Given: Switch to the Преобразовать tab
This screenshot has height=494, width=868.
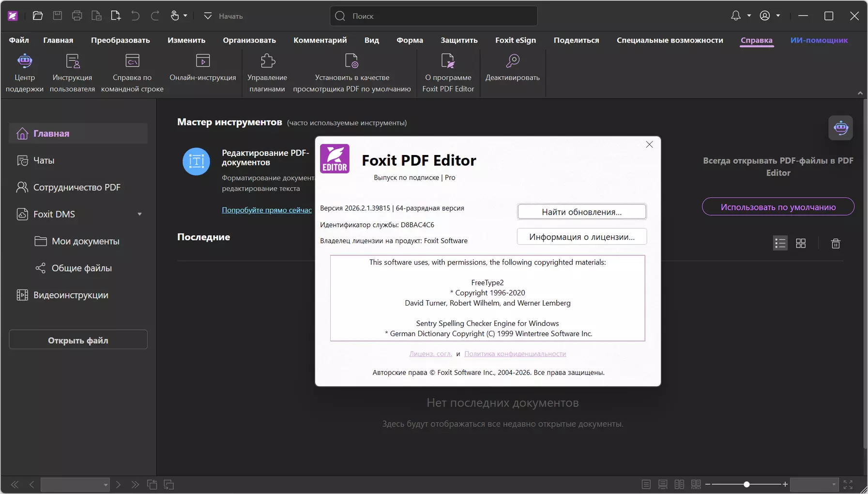Looking at the screenshot, I should (121, 40).
